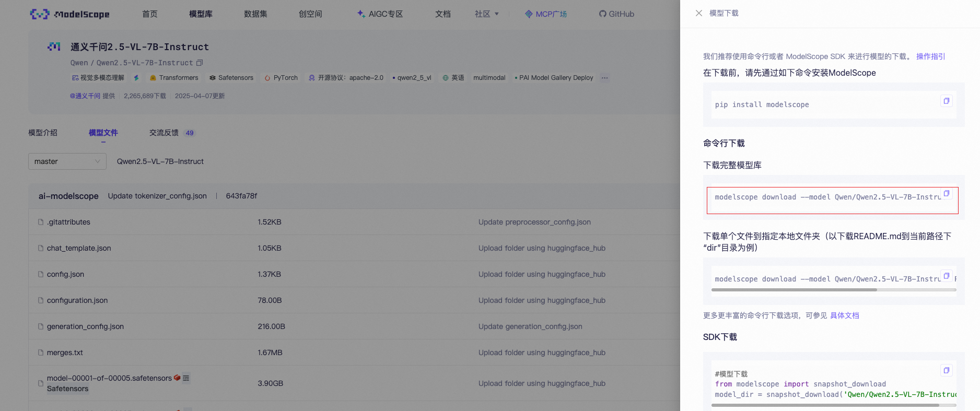Click the Transformers tag

174,78
